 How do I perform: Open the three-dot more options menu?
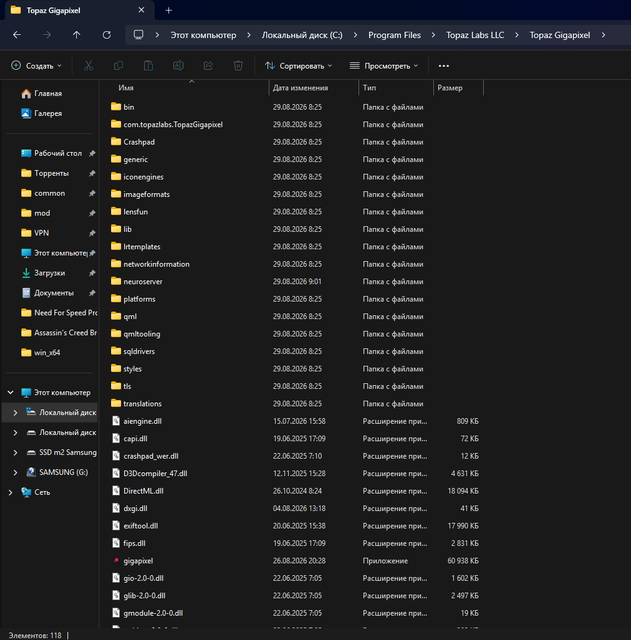[x=444, y=66]
